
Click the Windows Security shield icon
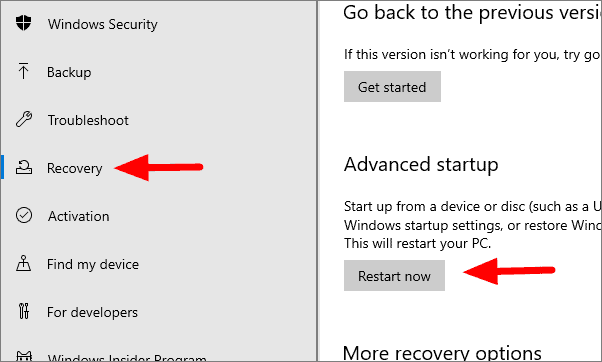point(23,23)
